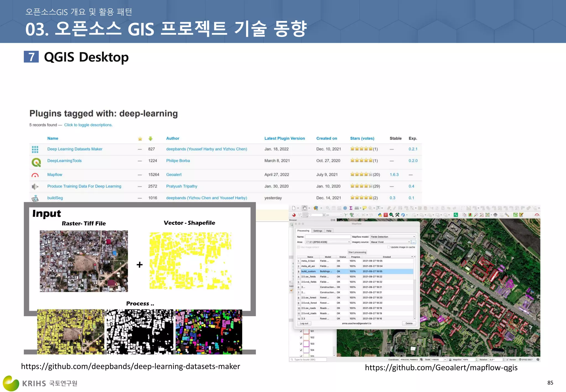Click the Zoom to Layer framed icon
566x392 pixels.
click(488, 215)
